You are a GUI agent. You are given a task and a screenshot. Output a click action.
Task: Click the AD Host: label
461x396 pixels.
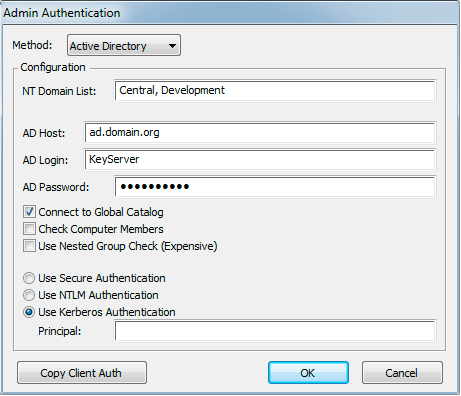pos(44,133)
